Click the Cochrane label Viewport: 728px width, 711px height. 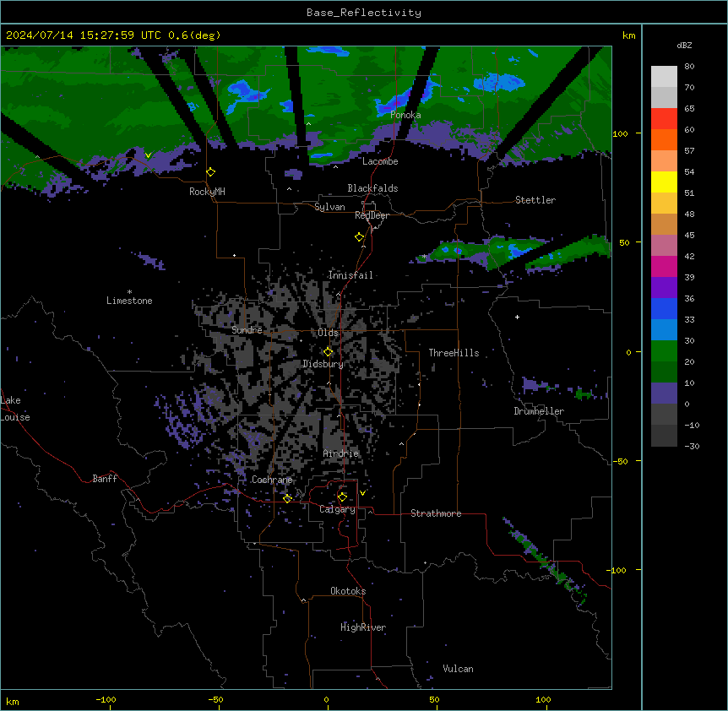[272, 480]
